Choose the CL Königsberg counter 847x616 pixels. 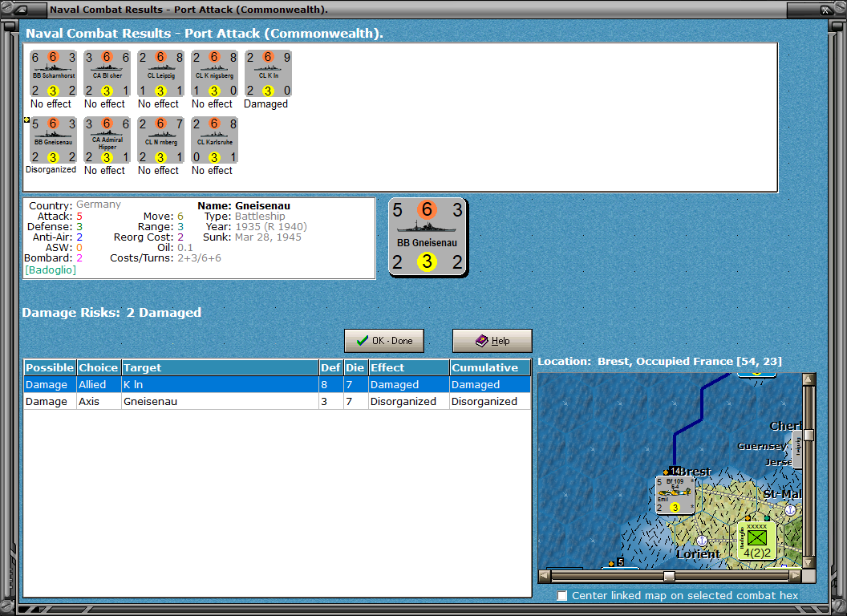pos(214,74)
